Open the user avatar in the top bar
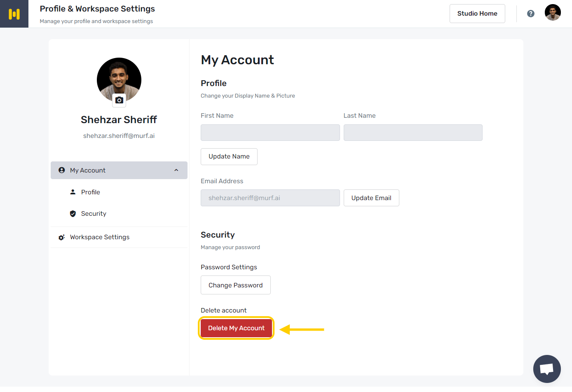This screenshot has height=392, width=572. tap(553, 12)
